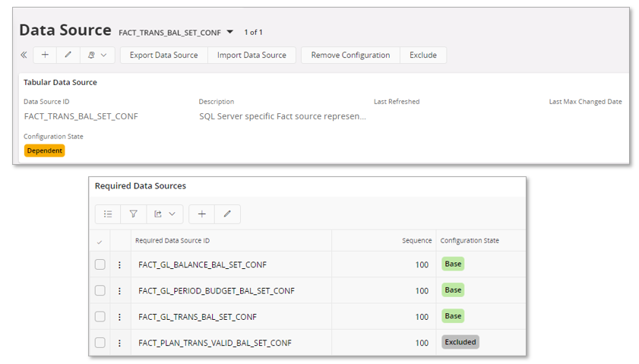Image resolution: width=639 pixels, height=364 pixels.
Task: Click the pencil edit icon in Data Source toolbar
Action: click(68, 55)
